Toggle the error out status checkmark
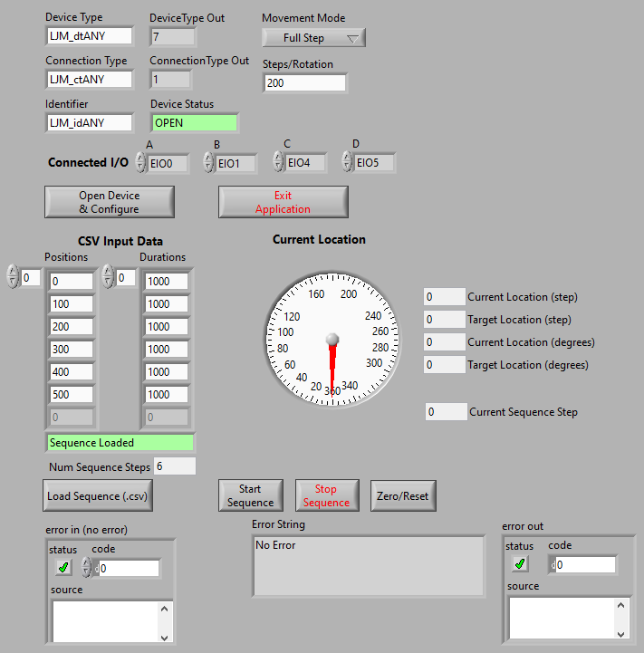644x653 pixels. tap(520, 563)
